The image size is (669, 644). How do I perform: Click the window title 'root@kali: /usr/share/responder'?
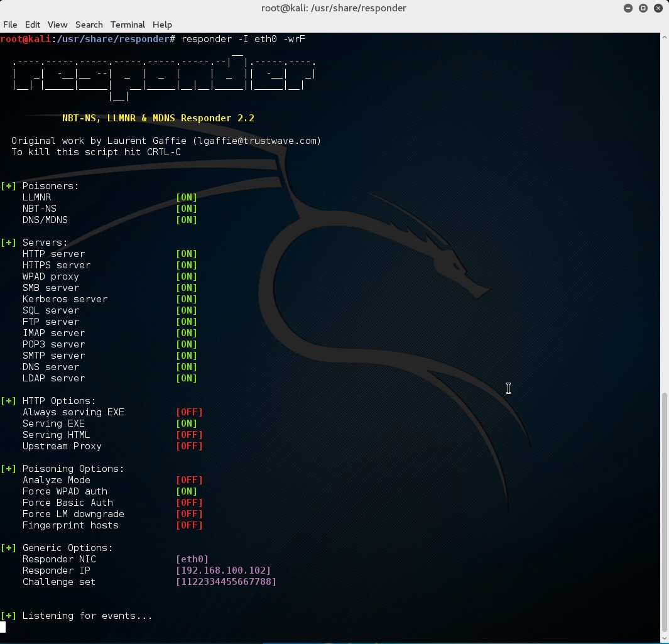pyautogui.click(x=334, y=8)
